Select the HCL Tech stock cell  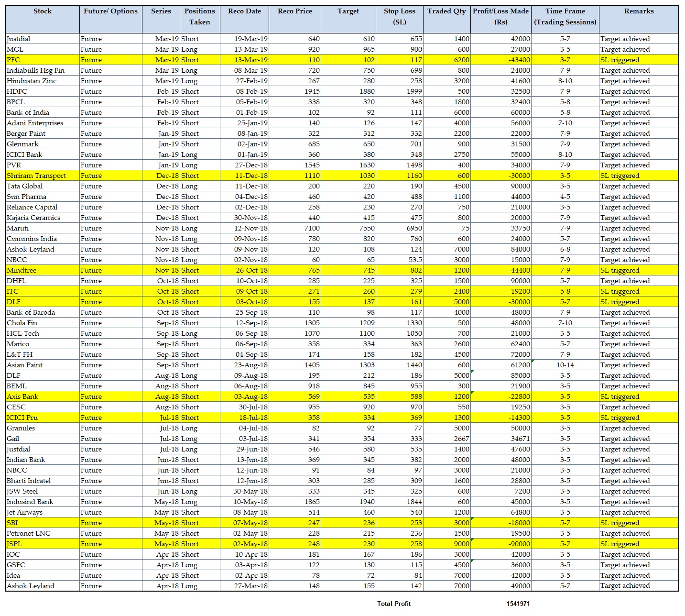(43, 333)
